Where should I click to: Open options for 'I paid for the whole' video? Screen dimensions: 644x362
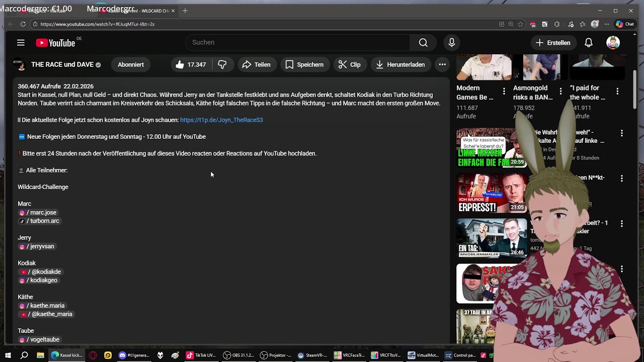(x=617, y=91)
